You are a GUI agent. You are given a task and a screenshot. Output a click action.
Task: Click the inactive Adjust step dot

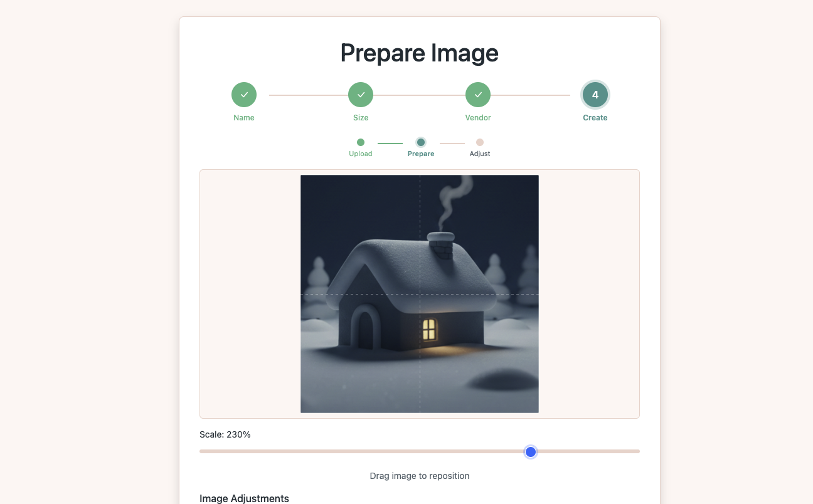[480, 142]
